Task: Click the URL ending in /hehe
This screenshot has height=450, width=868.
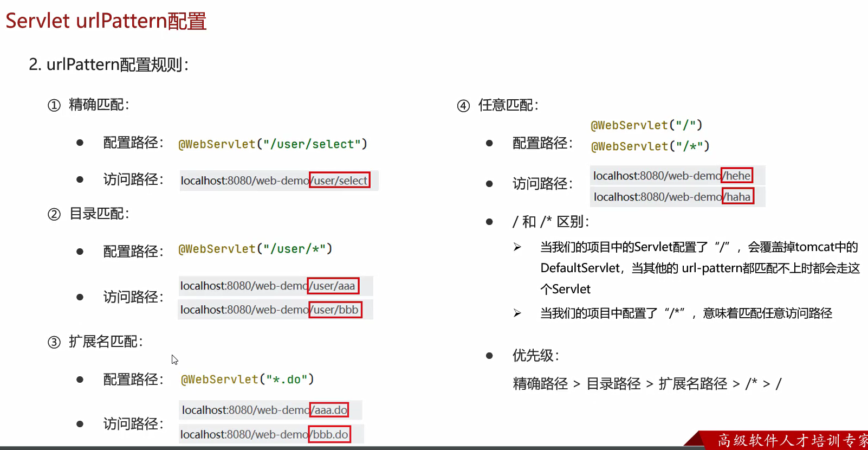Action: [x=677, y=176]
